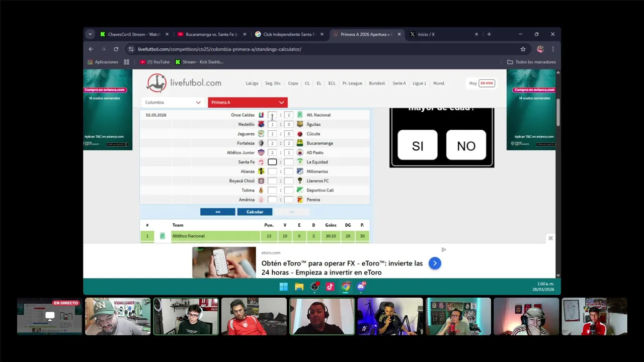The height and width of the screenshot is (362, 644).
Task: Close the Primera A 2026 Apertura tab
Action: click(x=399, y=34)
